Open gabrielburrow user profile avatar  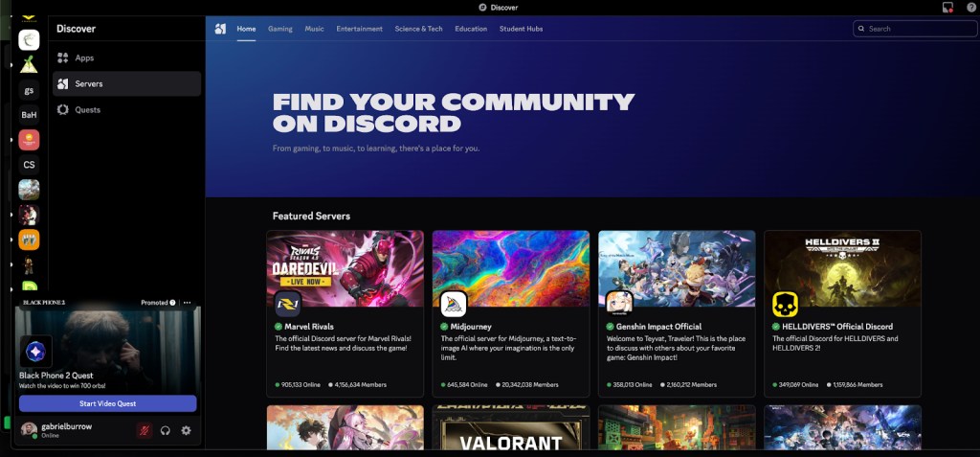tap(29, 429)
